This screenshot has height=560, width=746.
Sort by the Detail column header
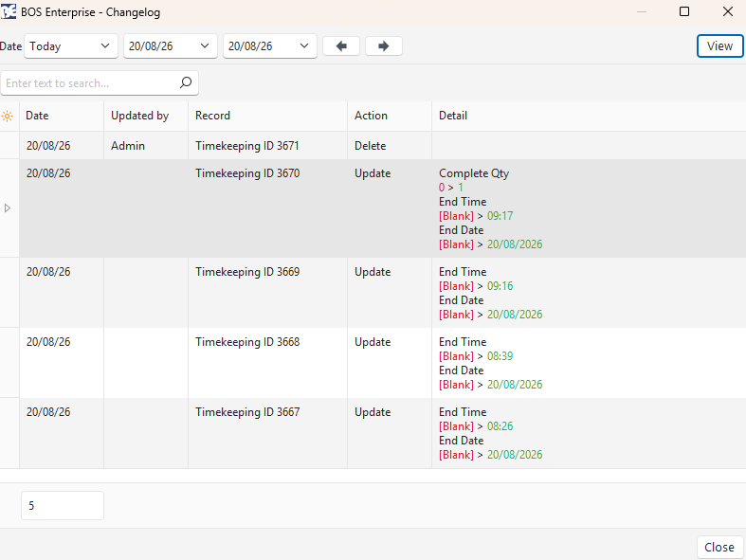tap(589, 116)
